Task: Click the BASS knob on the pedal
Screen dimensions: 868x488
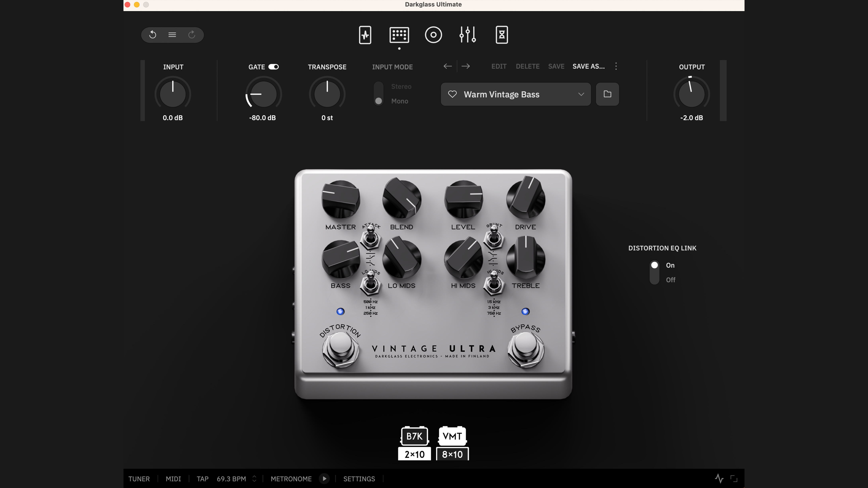Action: 341,259
